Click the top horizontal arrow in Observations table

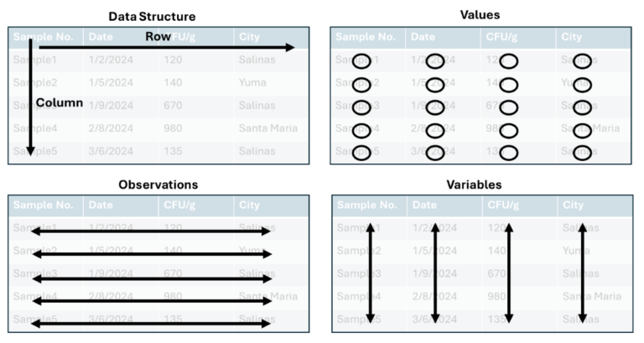[151, 231]
